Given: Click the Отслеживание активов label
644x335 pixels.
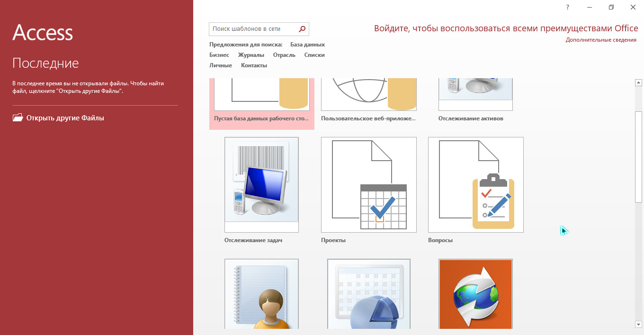Looking at the screenshot, I should (471, 118).
